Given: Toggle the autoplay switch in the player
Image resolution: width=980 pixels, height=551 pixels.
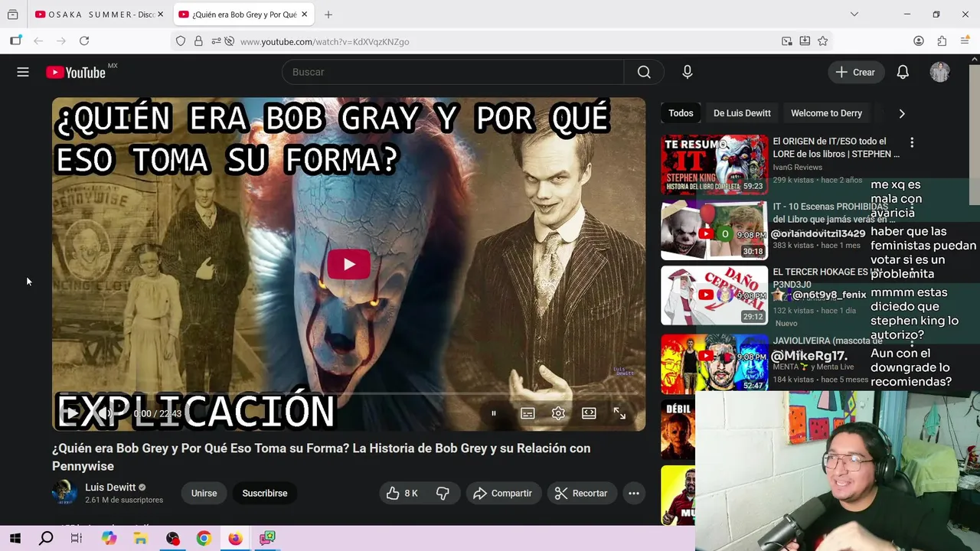Looking at the screenshot, I should pyautogui.click(x=494, y=413).
